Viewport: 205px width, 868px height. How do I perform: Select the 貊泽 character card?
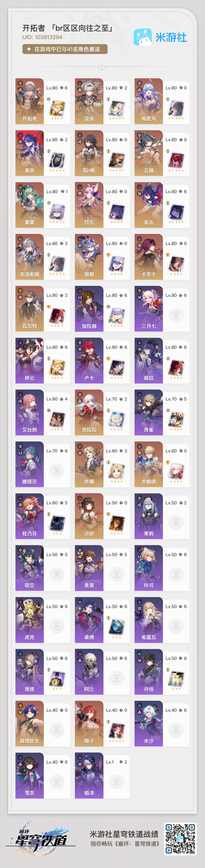coord(102,776)
